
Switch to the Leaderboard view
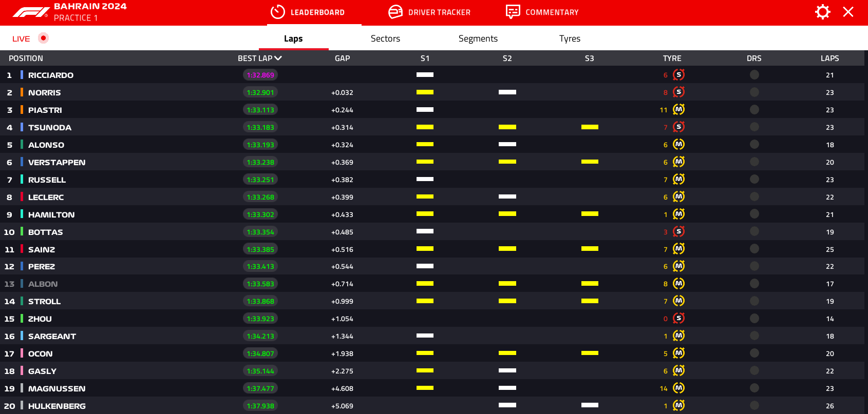[308, 12]
